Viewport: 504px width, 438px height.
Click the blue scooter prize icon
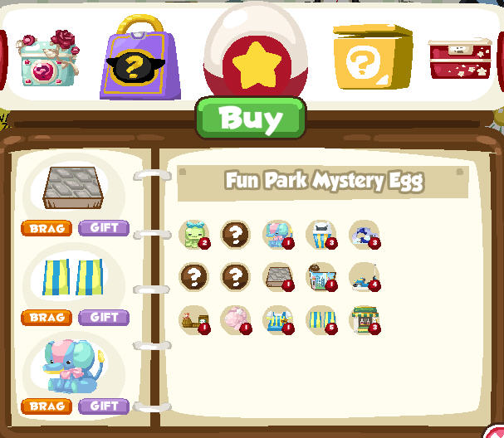pyautogui.click(x=365, y=277)
